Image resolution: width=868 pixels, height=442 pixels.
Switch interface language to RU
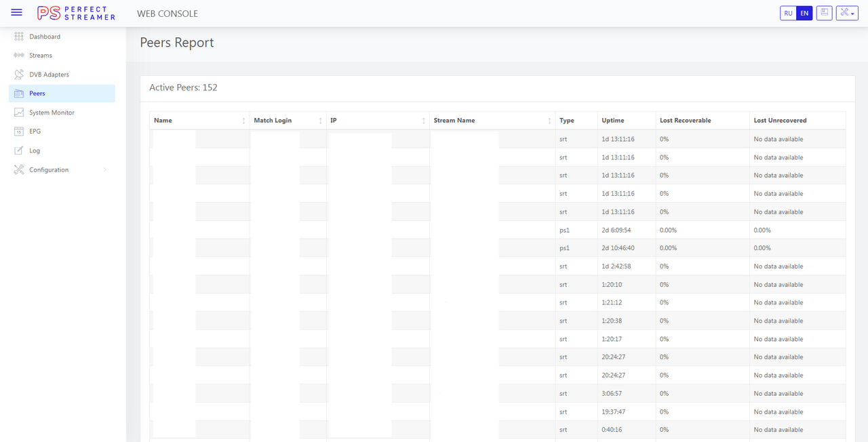[x=788, y=14]
